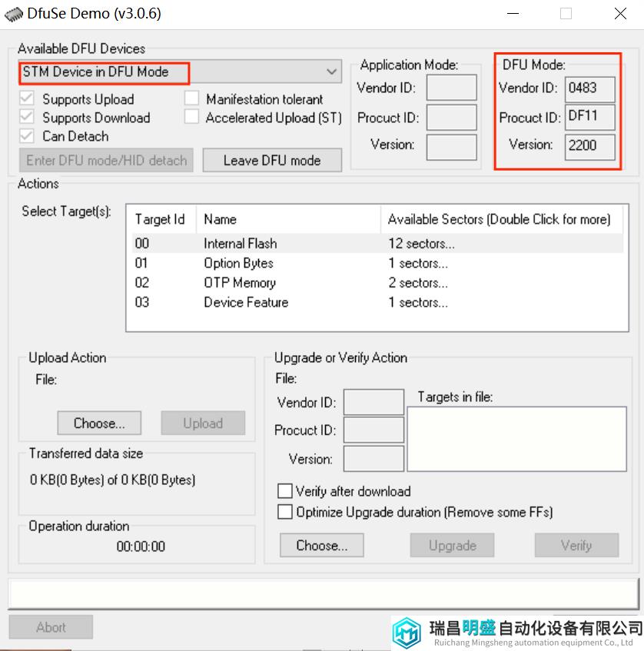Click Application Mode Version field
The width and height of the screenshot is (644, 651).
point(451,147)
